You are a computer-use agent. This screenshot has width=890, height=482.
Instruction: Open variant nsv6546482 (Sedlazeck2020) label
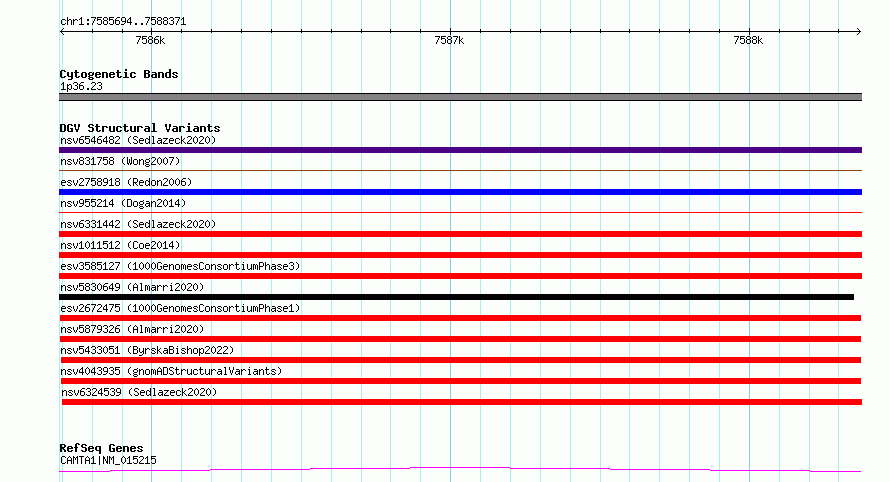[x=138, y=140]
